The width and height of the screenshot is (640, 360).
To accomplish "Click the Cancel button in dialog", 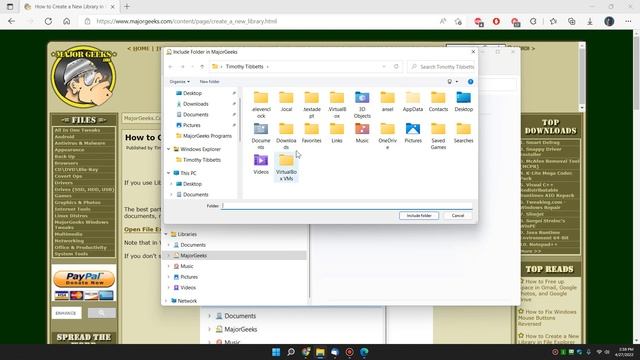I will (x=458, y=216).
